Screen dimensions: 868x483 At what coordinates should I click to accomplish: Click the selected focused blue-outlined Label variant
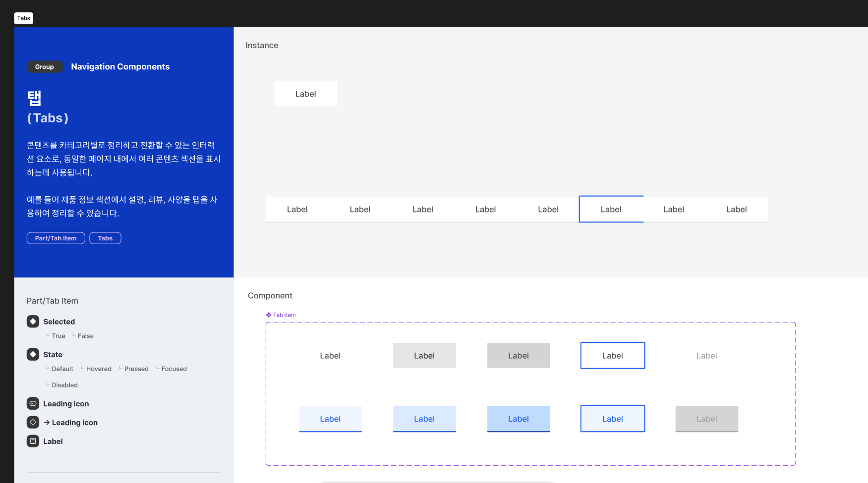[x=613, y=419]
